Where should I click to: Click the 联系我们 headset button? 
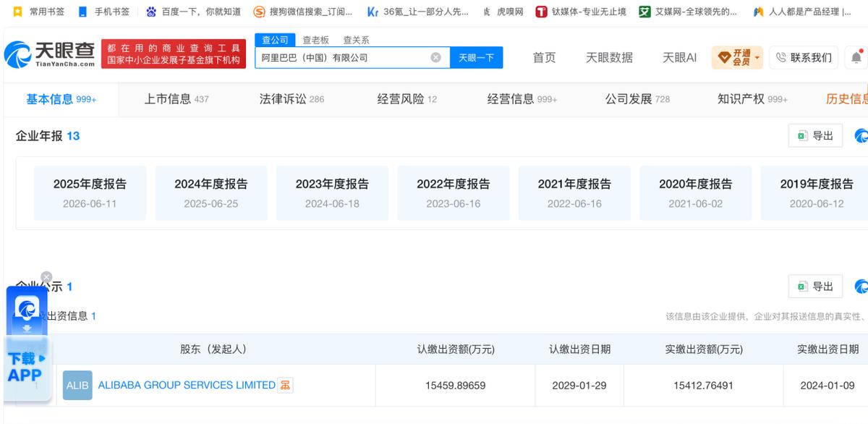[804, 57]
